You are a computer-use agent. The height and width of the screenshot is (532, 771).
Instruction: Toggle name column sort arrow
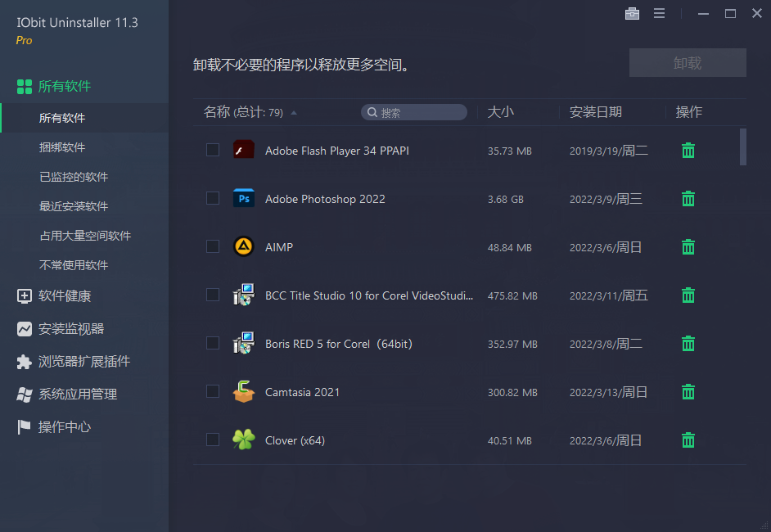tap(294, 113)
